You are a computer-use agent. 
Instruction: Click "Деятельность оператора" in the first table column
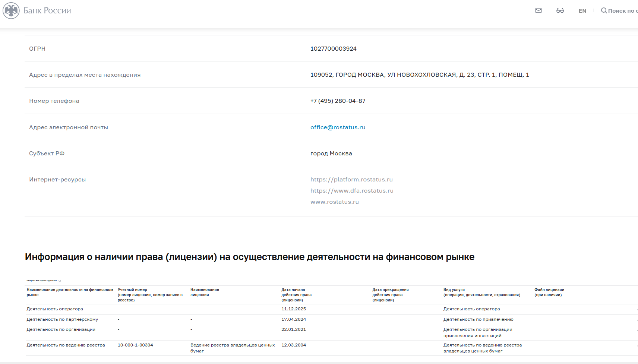coord(55,309)
